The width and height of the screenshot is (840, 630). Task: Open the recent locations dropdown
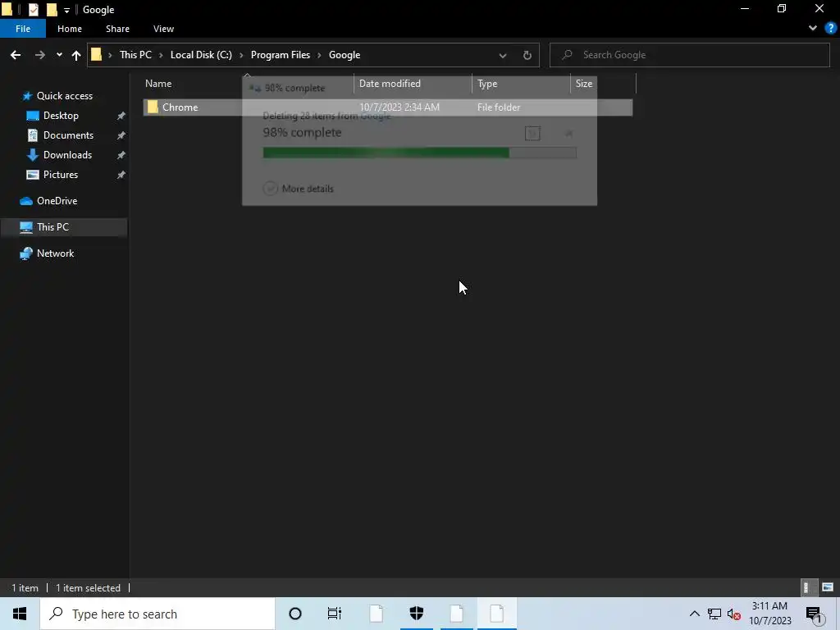tap(59, 55)
